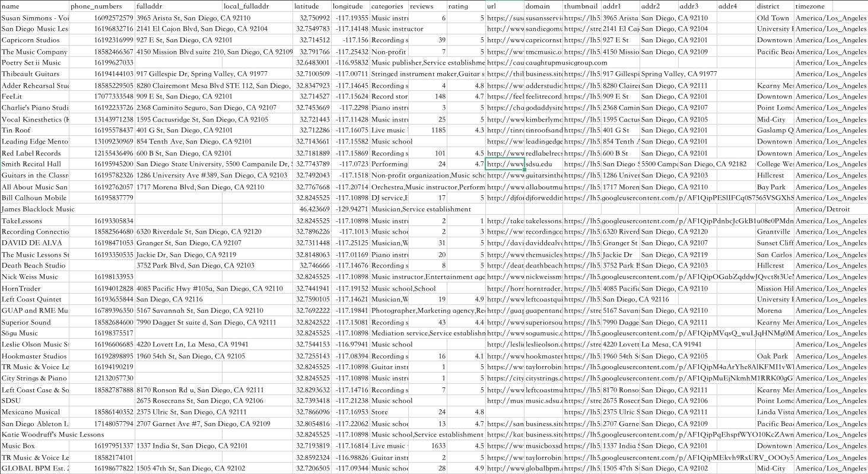Click the 'FeeLit' name cell
The image size is (868, 474).
click(x=34, y=96)
